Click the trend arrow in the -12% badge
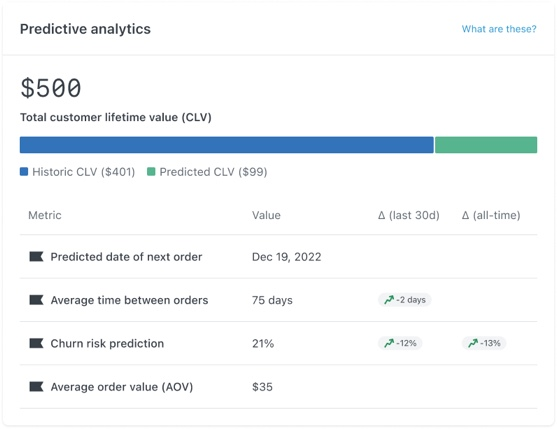Screen dimensions: 557x429 pos(389,343)
